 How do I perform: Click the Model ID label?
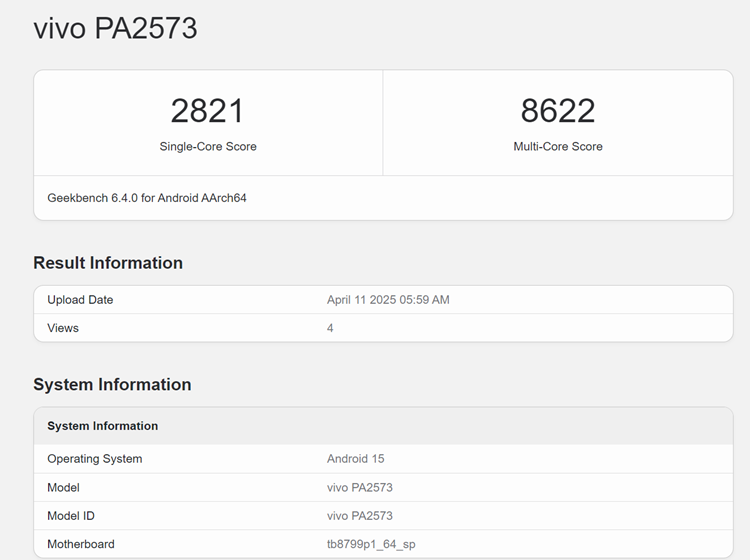point(71,516)
